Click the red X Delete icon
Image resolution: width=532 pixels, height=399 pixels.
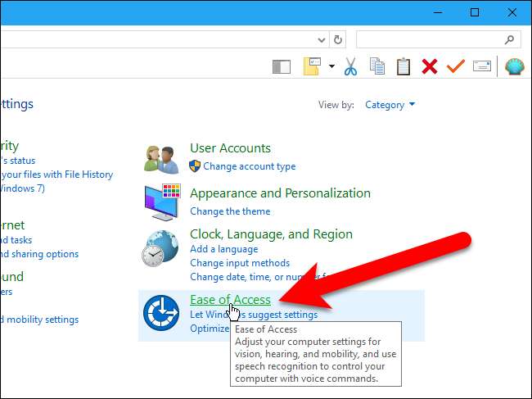(430, 66)
